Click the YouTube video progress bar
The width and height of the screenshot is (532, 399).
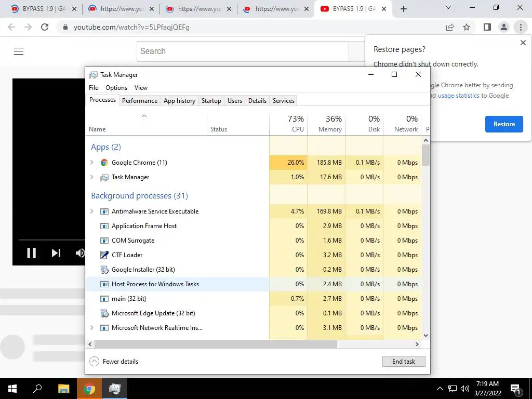51,240
